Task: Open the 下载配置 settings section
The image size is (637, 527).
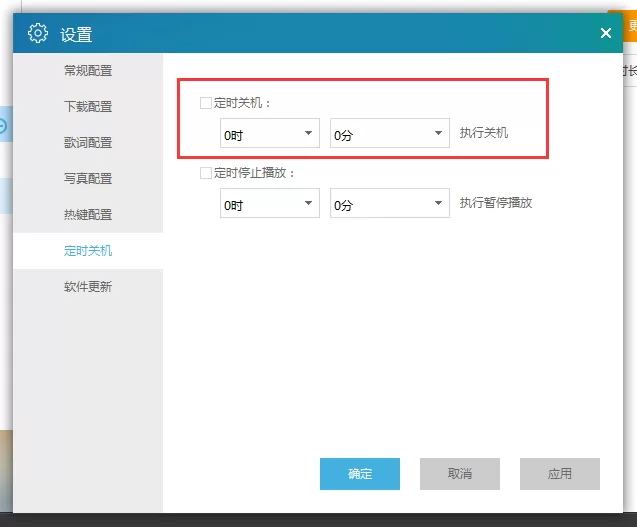Action: pos(88,106)
